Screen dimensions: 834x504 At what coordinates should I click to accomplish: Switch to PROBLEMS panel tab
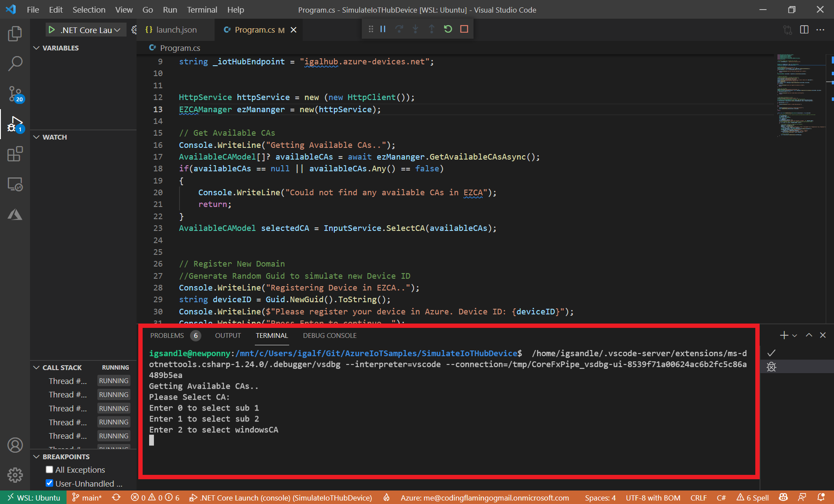(175, 335)
